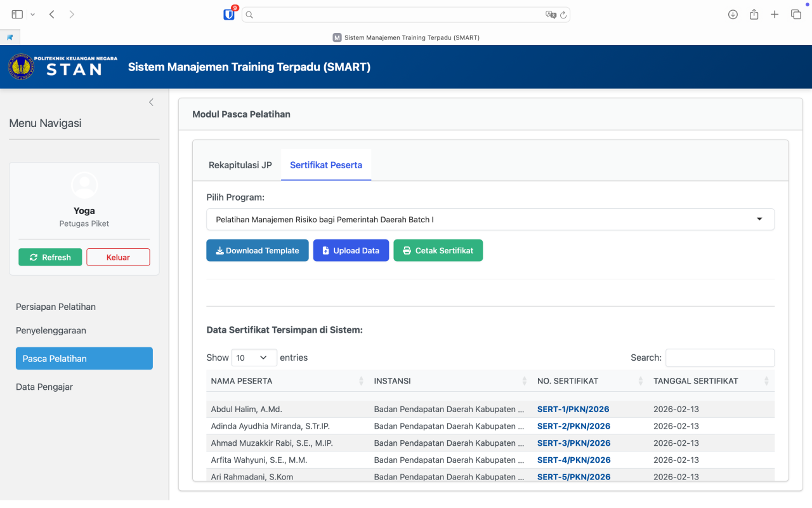The width and height of the screenshot is (812, 508).
Task: Switch to the Rekapitulasi JP tab
Action: (x=240, y=165)
